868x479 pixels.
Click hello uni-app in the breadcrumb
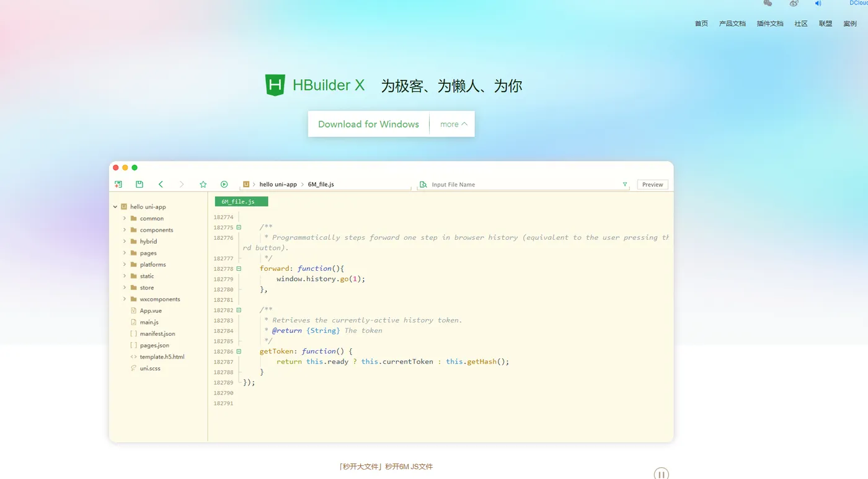click(x=278, y=185)
